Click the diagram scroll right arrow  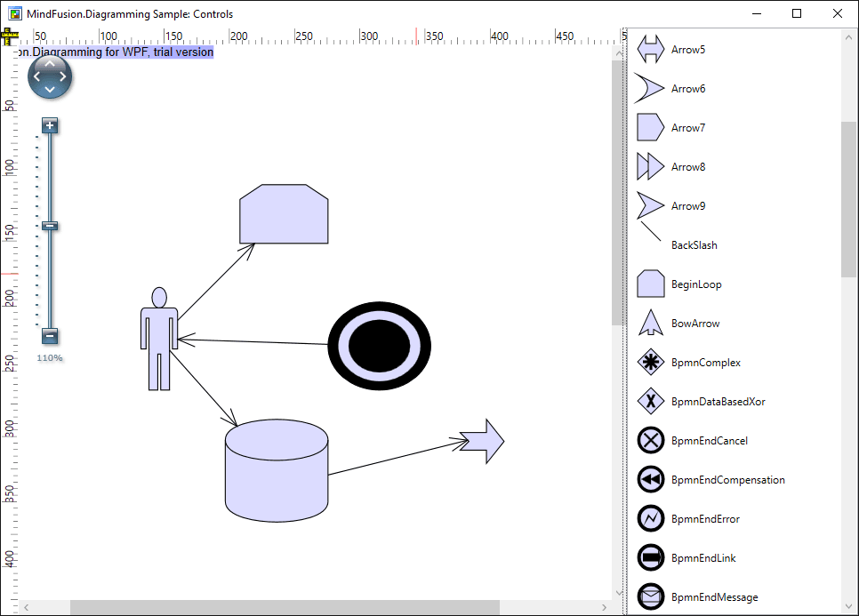tap(605, 607)
